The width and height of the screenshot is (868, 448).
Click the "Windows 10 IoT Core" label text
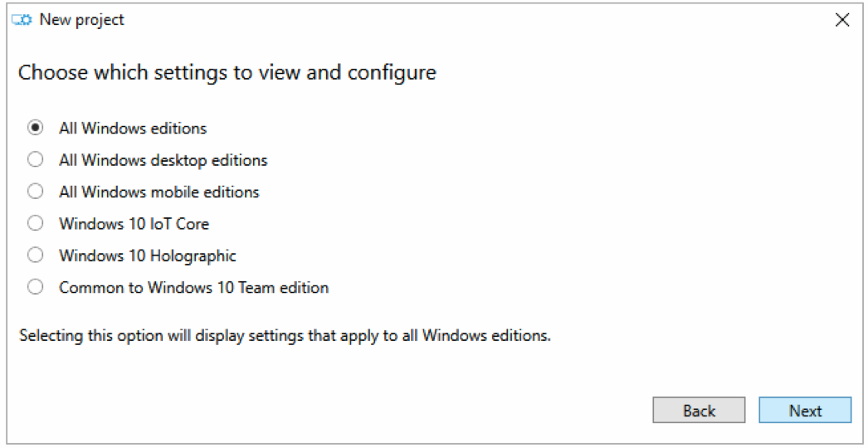click(134, 224)
